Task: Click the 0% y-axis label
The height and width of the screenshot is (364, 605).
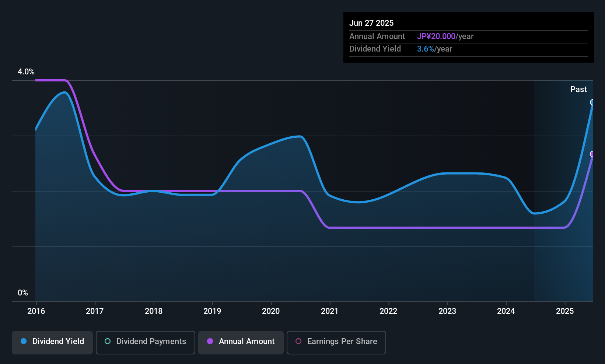Action: [23, 293]
